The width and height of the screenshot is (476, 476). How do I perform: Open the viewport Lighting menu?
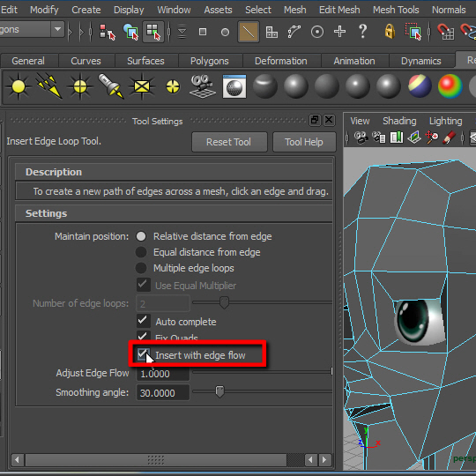(x=446, y=121)
